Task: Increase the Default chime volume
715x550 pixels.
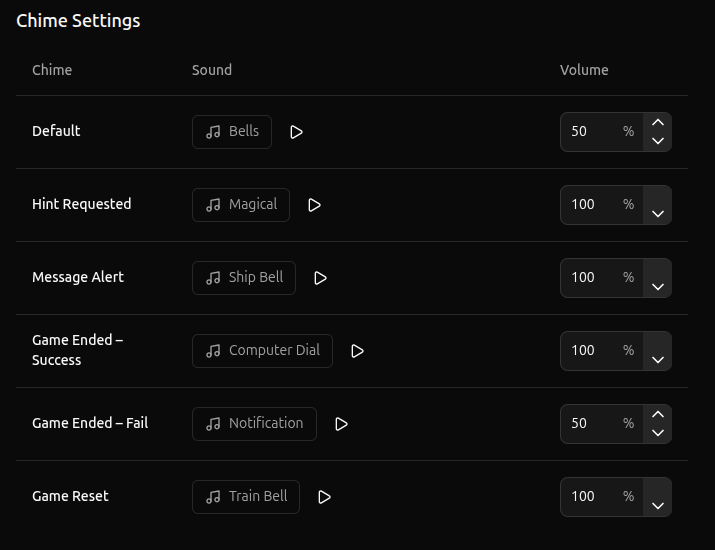Action: click(658, 122)
